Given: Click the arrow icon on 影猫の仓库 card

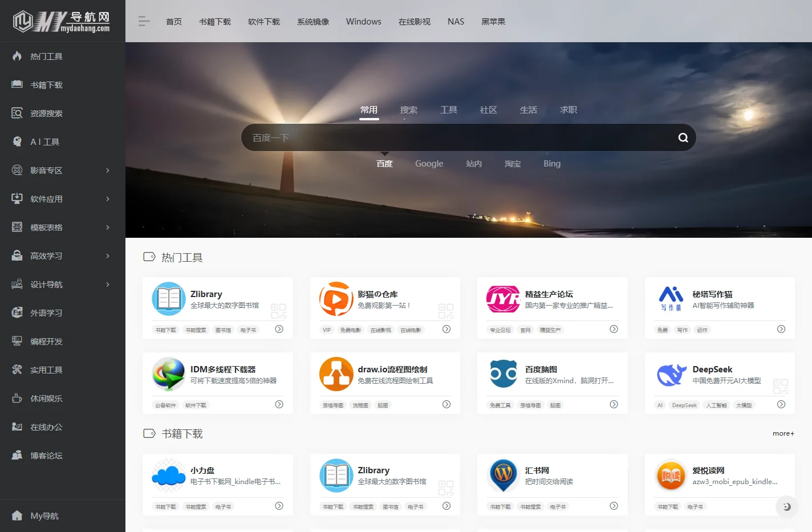Looking at the screenshot, I should (446, 329).
